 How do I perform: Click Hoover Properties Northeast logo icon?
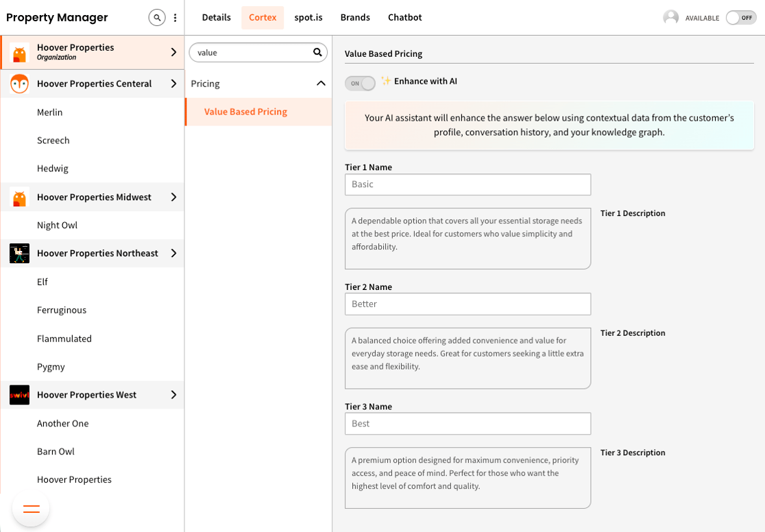pos(19,254)
